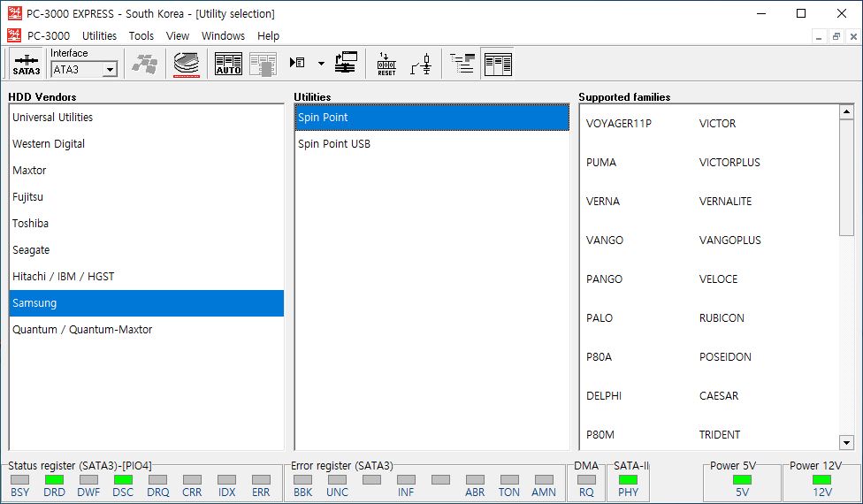Open the Utilities menu
The image size is (863, 504).
pyautogui.click(x=99, y=35)
